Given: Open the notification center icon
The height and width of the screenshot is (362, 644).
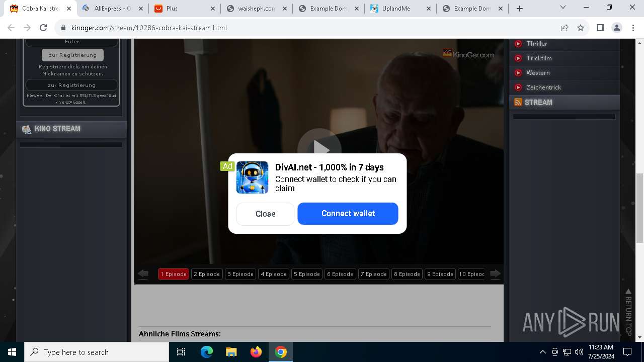Looking at the screenshot, I should (x=627, y=352).
